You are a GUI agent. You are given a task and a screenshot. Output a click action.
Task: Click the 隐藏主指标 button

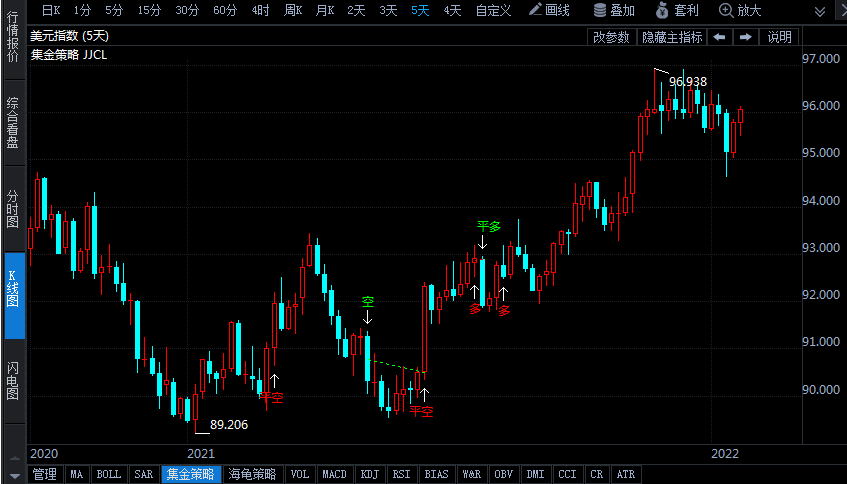(672, 37)
